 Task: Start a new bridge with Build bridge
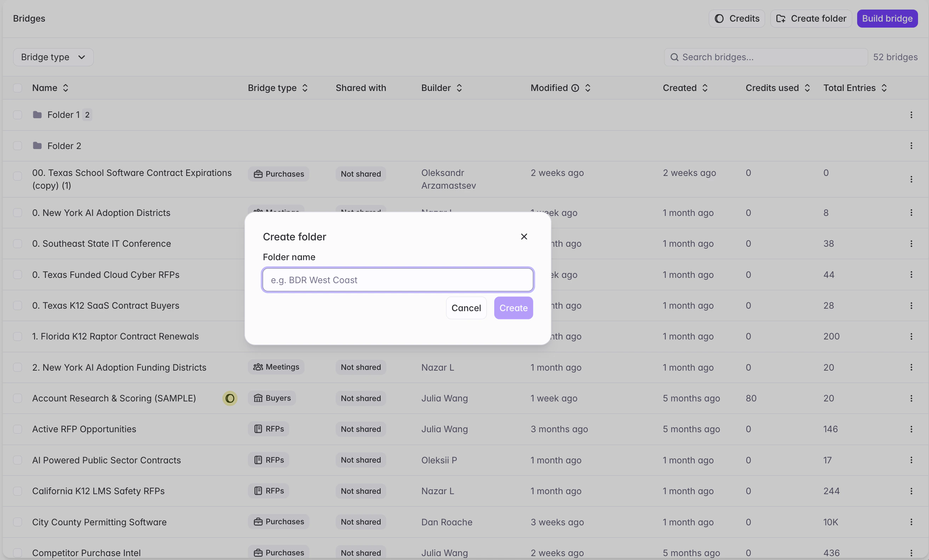[887, 18]
